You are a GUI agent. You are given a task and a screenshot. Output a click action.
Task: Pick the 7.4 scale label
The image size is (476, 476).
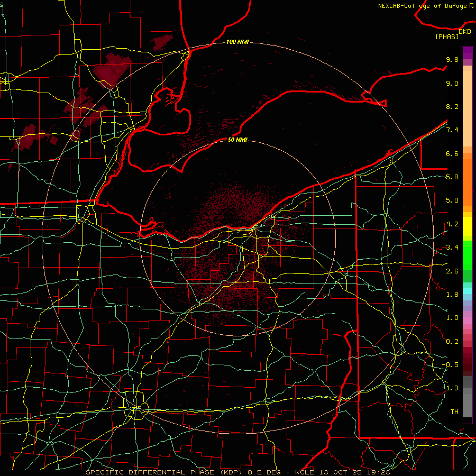point(452,130)
